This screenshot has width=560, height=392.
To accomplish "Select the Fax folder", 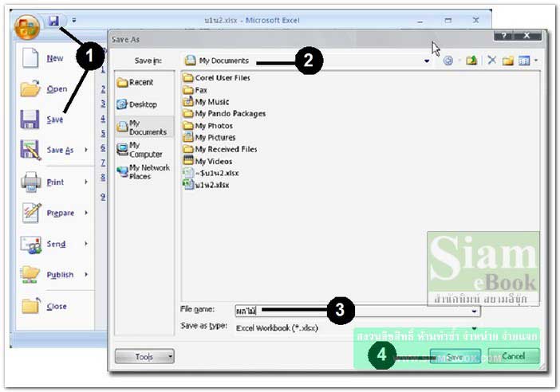I will (x=195, y=90).
